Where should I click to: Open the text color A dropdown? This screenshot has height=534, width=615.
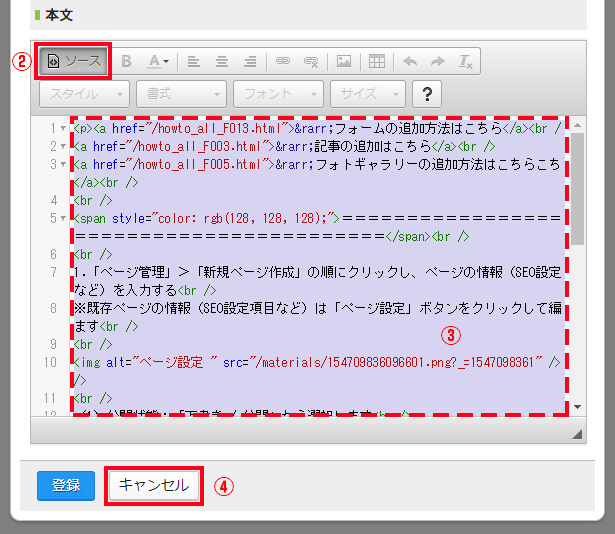[158, 61]
